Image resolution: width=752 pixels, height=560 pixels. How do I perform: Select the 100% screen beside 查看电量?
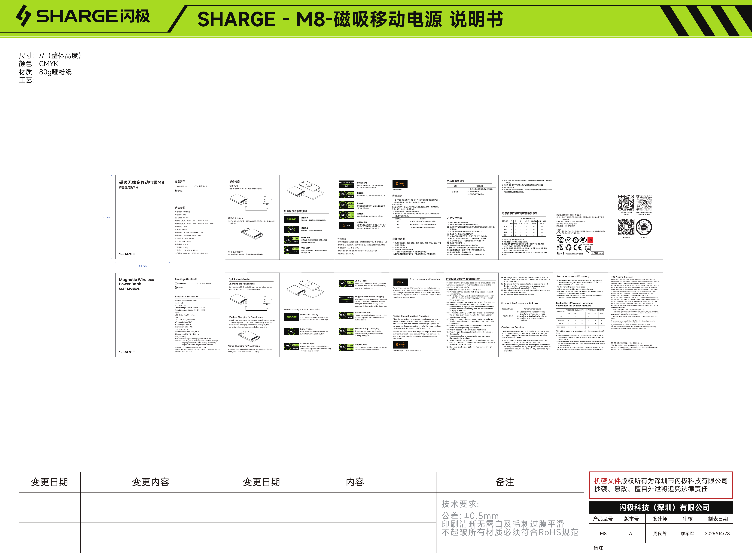(x=291, y=230)
